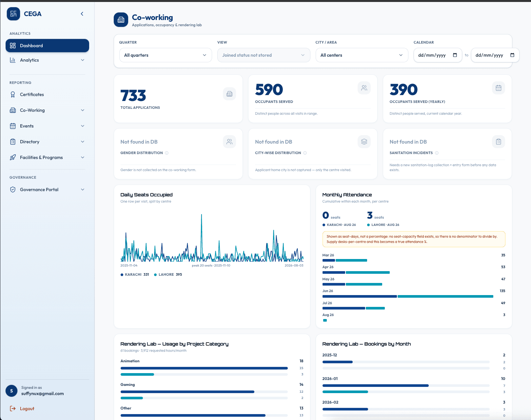Click the end date input field
The image size is (531, 420).
pos(495,55)
